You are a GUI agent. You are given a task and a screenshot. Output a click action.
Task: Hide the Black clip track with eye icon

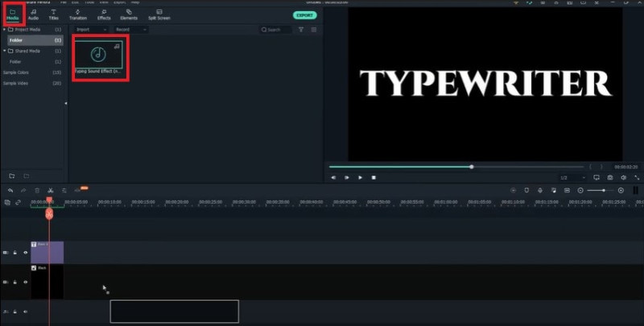tap(25, 283)
